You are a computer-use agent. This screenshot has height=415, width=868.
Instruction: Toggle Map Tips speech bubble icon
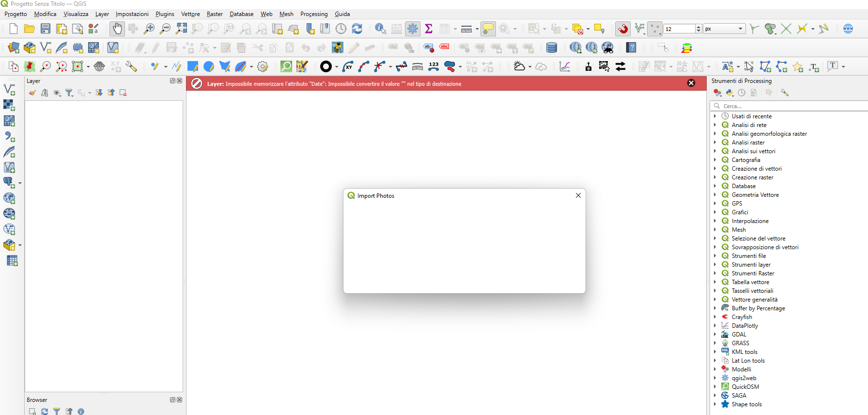point(488,29)
